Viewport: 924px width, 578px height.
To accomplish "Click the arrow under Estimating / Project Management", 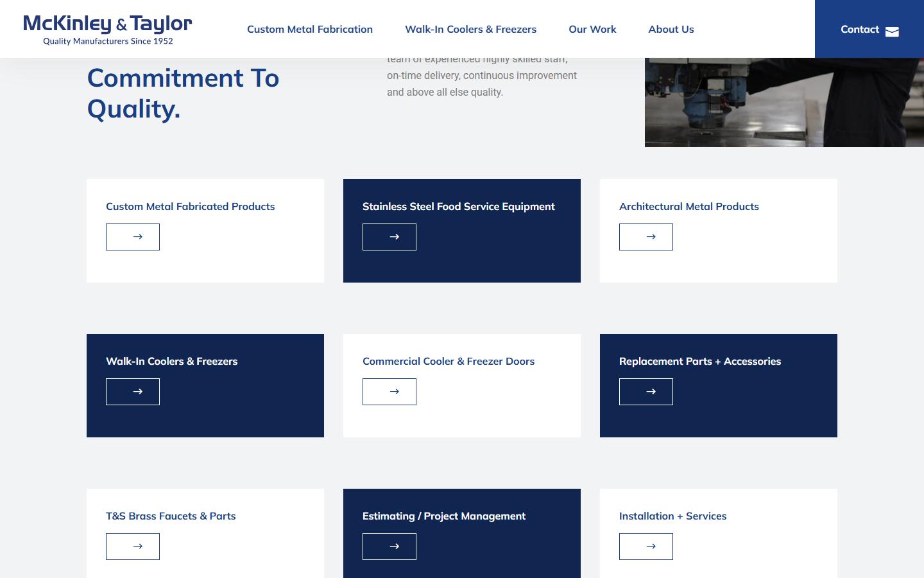I will point(389,547).
